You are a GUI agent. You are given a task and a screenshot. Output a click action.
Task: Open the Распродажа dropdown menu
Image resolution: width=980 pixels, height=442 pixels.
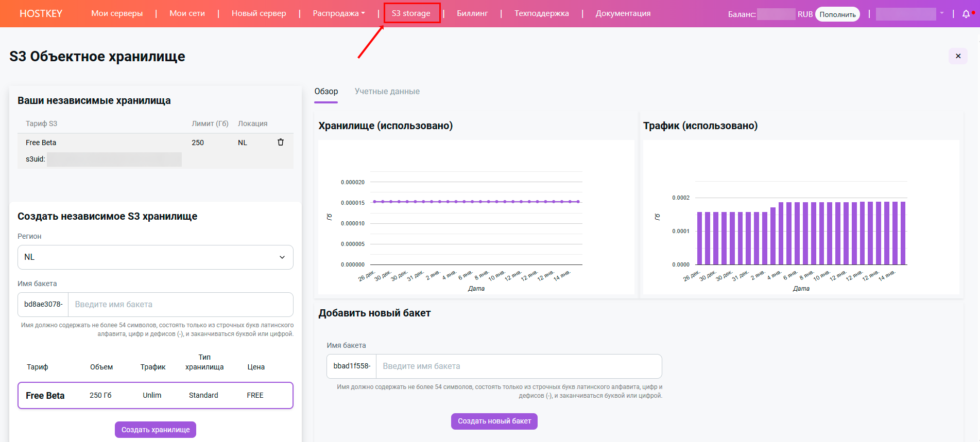click(338, 13)
